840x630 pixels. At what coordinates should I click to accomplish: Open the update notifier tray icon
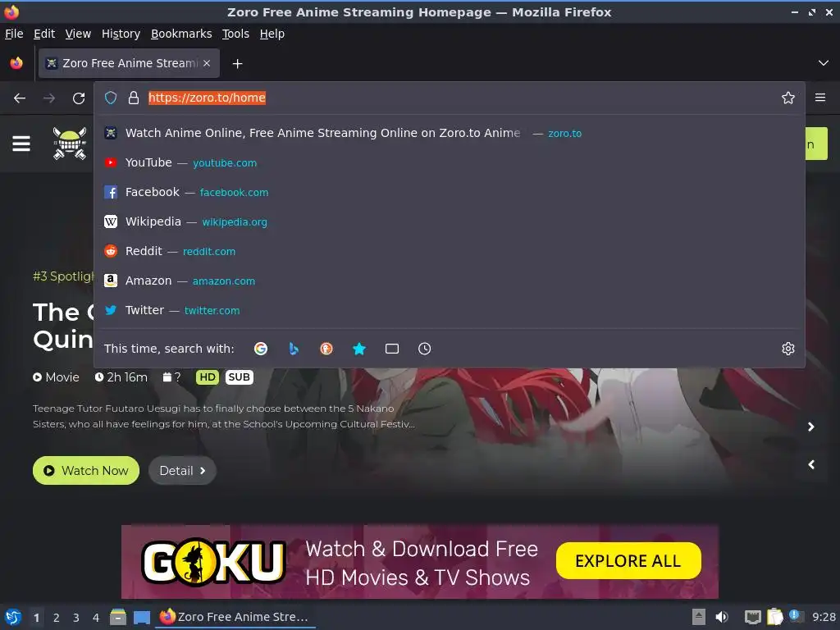795,616
